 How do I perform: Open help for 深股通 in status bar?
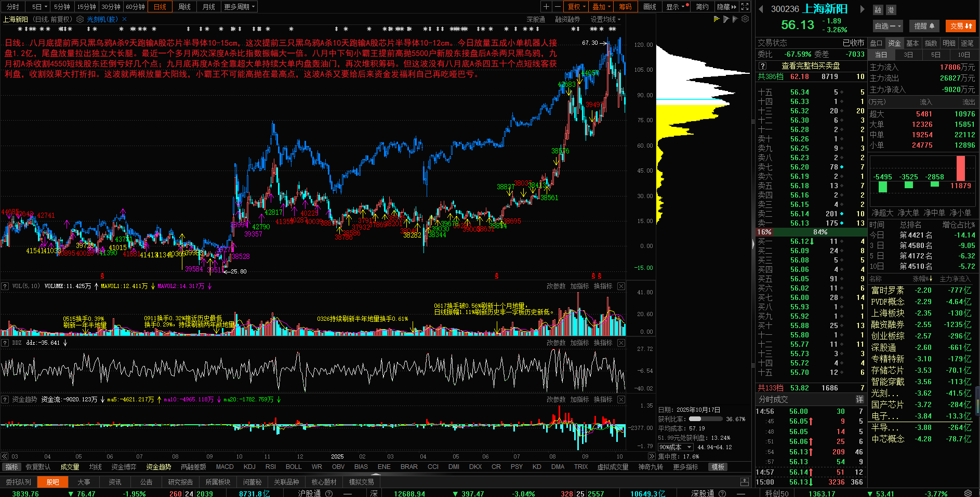pos(722,493)
